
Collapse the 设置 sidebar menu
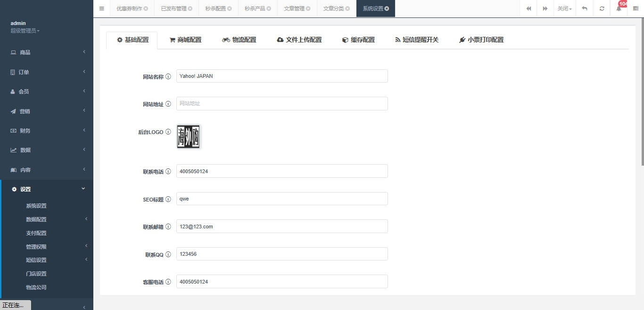coord(47,189)
